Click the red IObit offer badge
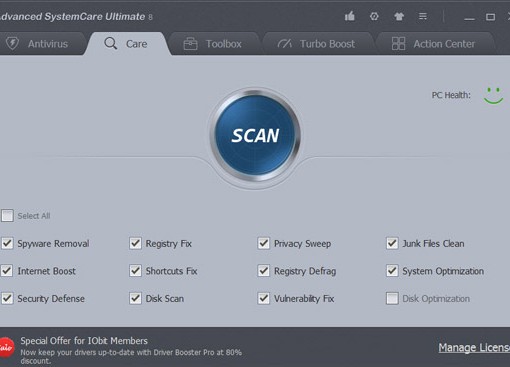The image size is (510, 367). [6, 347]
